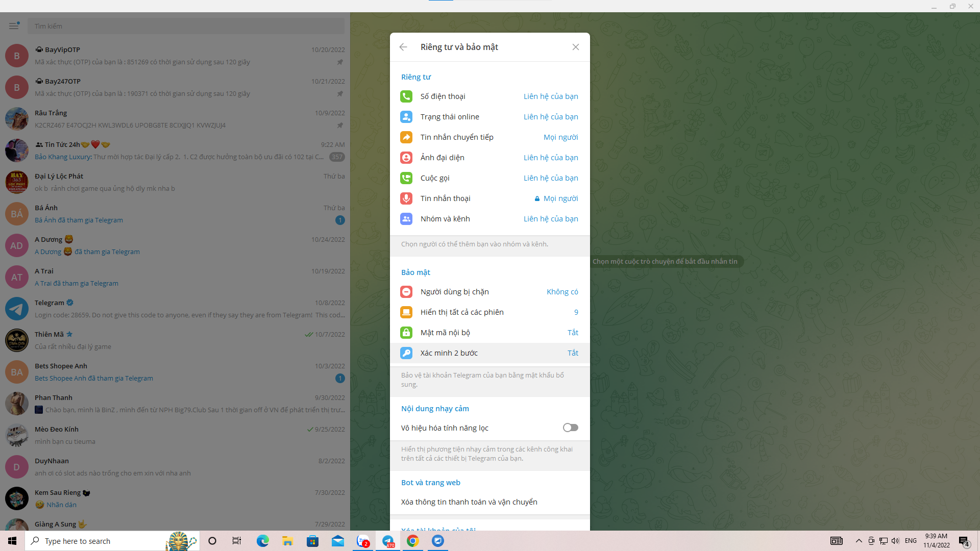Select the Tin nhắn thoại microphone icon
Image resolution: width=980 pixels, height=551 pixels.
(x=406, y=198)
